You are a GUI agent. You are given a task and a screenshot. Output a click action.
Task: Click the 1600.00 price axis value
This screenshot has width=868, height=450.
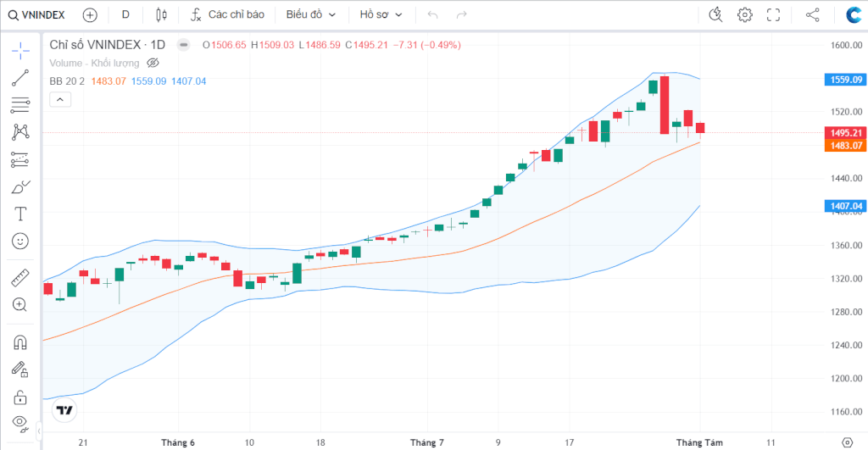point(847,46)
